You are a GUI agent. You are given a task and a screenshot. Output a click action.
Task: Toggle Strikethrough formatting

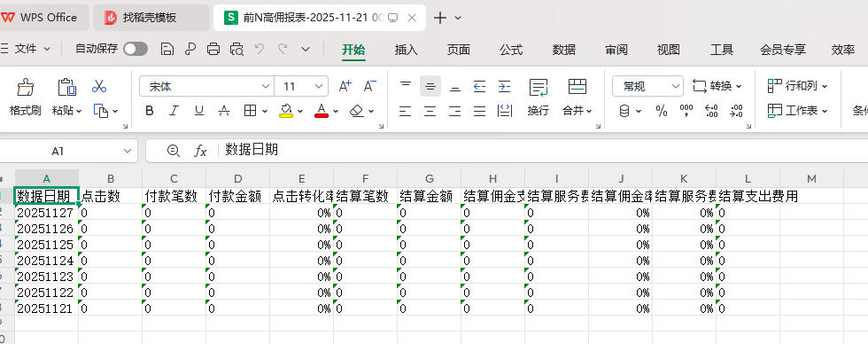click(x=223, y=111)
